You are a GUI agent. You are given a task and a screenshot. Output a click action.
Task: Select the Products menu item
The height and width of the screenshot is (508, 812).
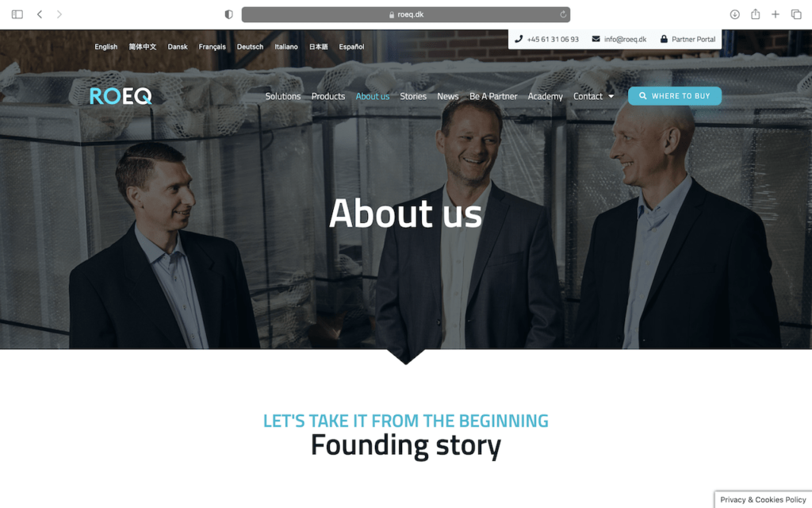click(x=327, y=96)
